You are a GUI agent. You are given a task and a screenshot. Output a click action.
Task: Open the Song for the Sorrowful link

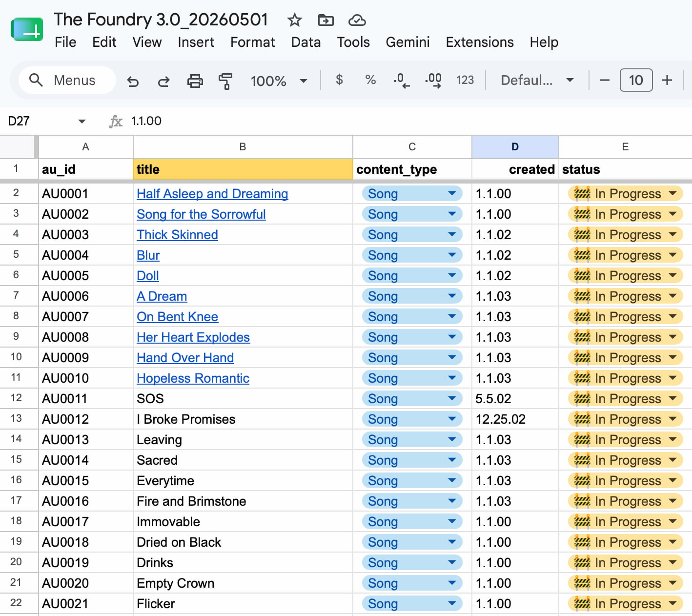coord(201,214)
